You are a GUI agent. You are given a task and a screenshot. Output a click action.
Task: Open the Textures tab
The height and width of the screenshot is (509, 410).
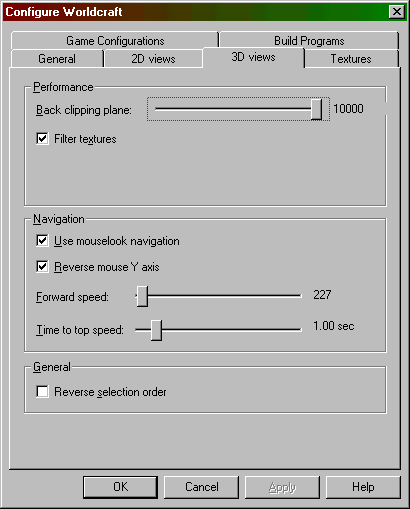pos(351,59)
